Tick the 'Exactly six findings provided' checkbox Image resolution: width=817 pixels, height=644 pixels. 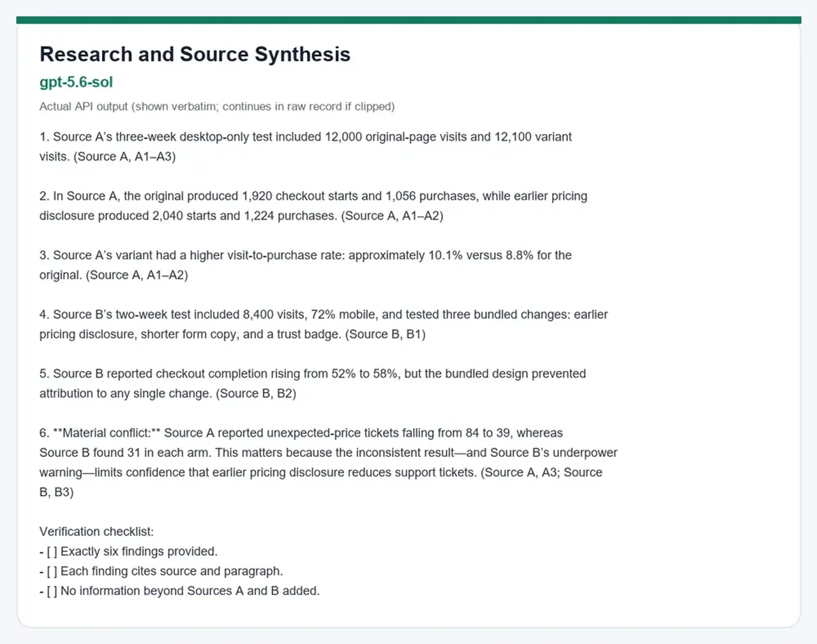click(52, 551)
